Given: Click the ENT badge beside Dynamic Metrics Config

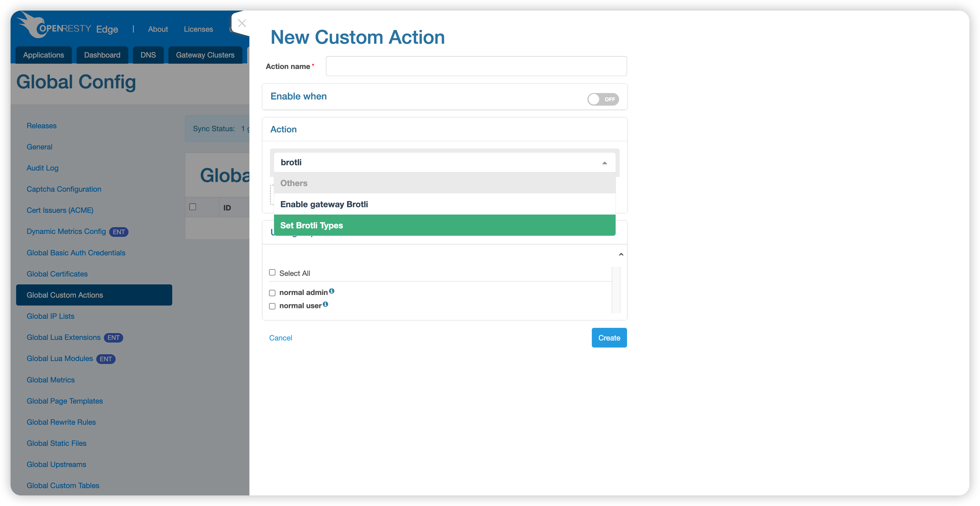Looking at the screenshot, I should (x=119, y=232).
